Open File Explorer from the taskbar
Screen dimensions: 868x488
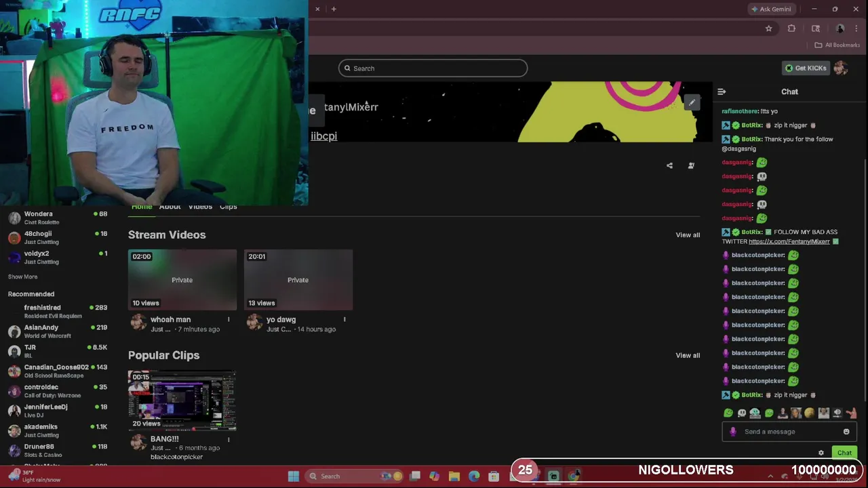454,476
